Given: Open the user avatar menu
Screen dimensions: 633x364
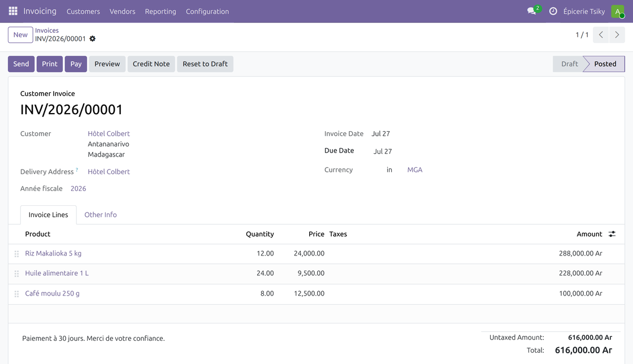Looking at the screenshot, I should pos(618,11).
